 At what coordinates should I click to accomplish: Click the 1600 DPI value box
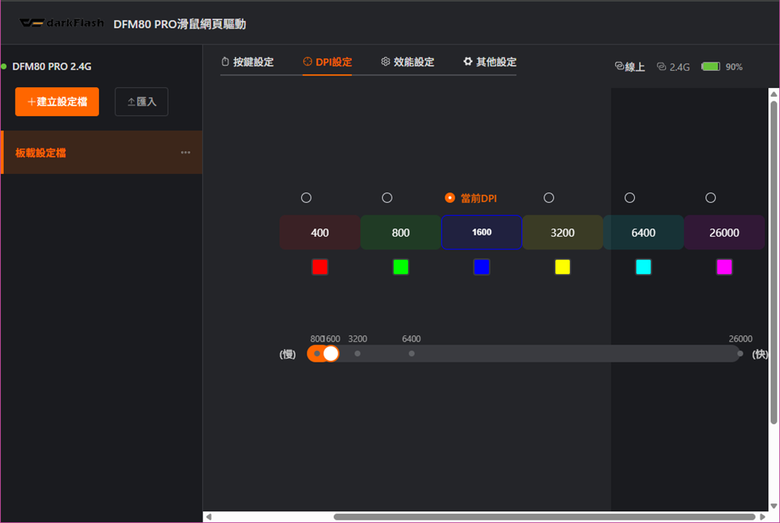[482, 232]
